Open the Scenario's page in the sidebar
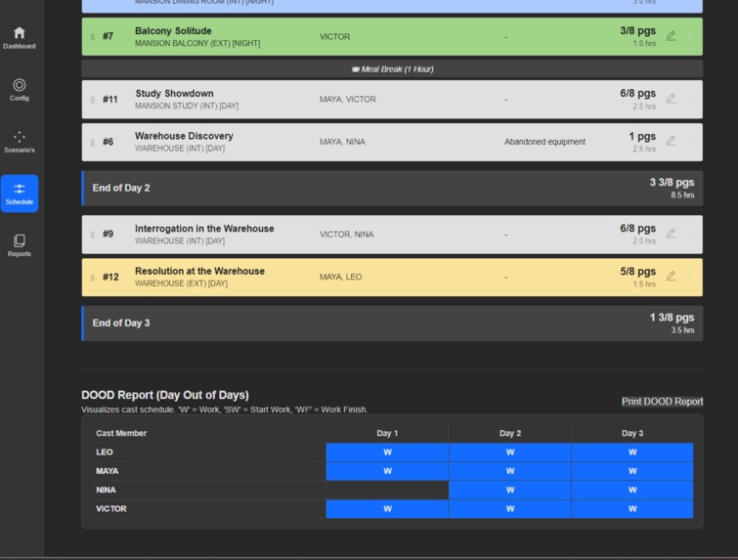 pos(20,142)
